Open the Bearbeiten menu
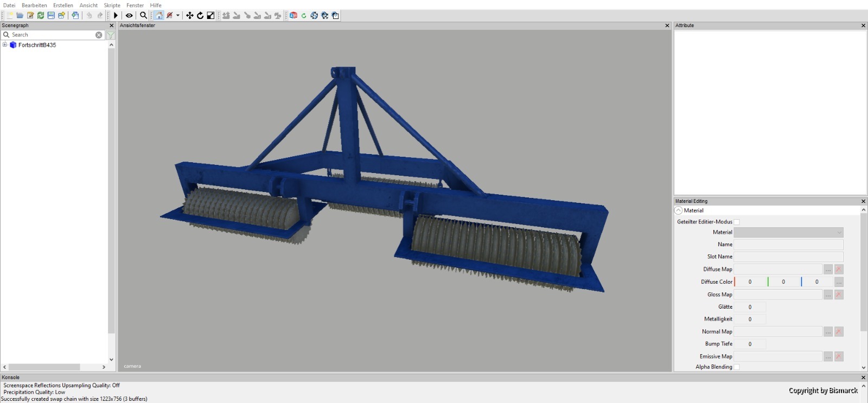Screen dimensions: 868x403 coord(34,5)
